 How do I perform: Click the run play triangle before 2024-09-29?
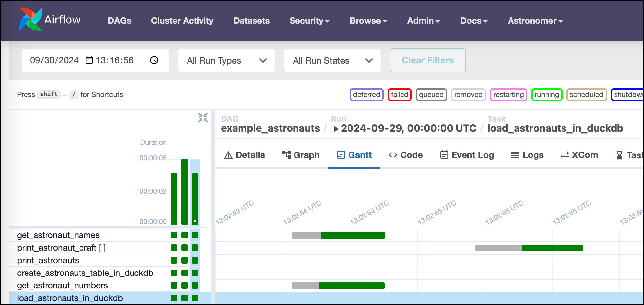tap(336, 129)
